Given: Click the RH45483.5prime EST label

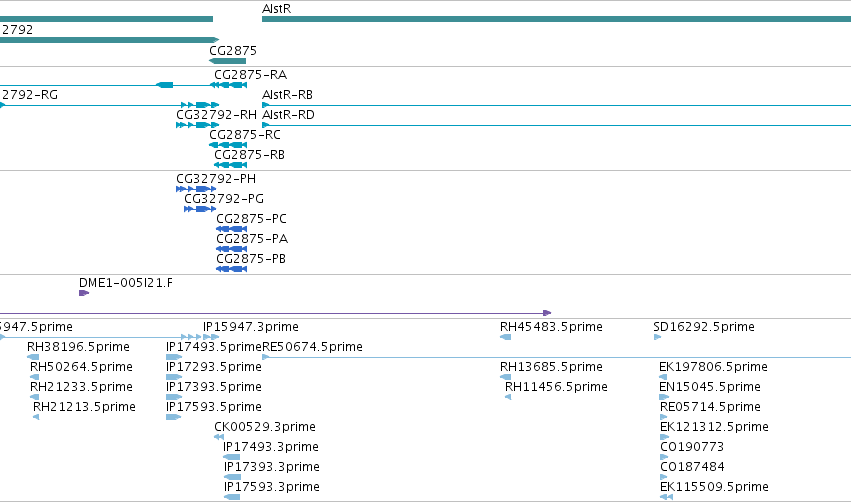Looking at the screenshot, I should 551,327.
